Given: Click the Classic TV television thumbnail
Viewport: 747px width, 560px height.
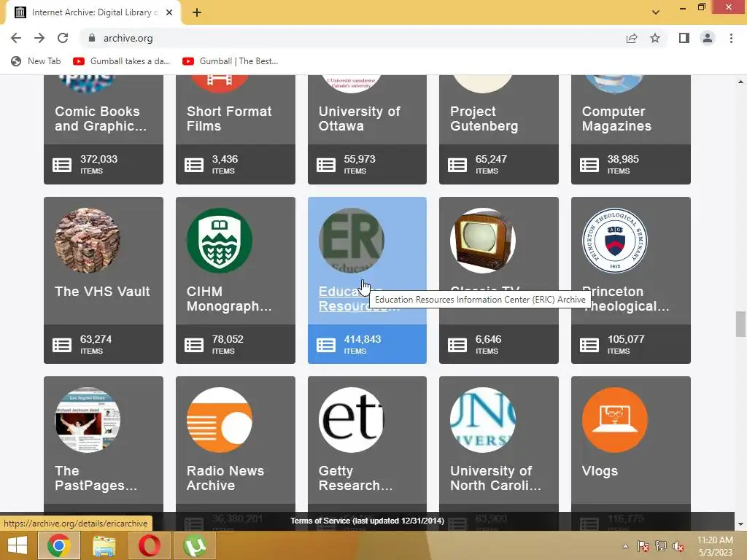Looking at the screenshot, I should (x=483, y=241).
